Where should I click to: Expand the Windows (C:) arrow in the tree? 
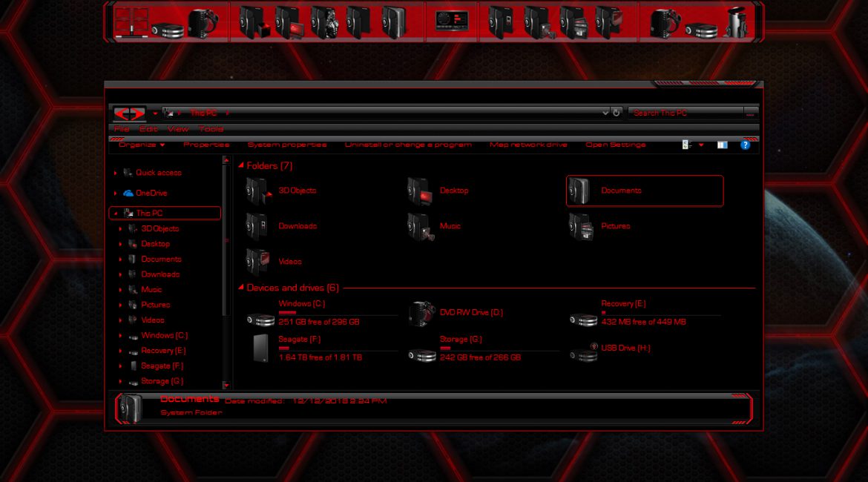coord(121,335)
